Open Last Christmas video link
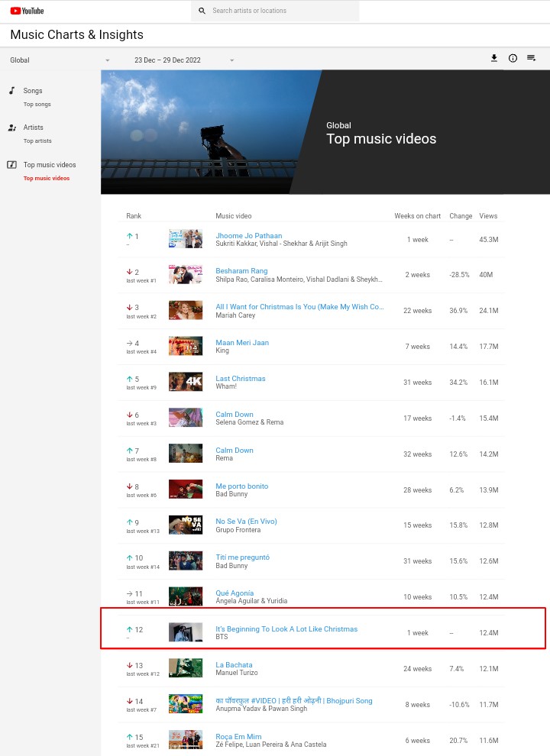The image size is (550, 756). coord(241,379)
